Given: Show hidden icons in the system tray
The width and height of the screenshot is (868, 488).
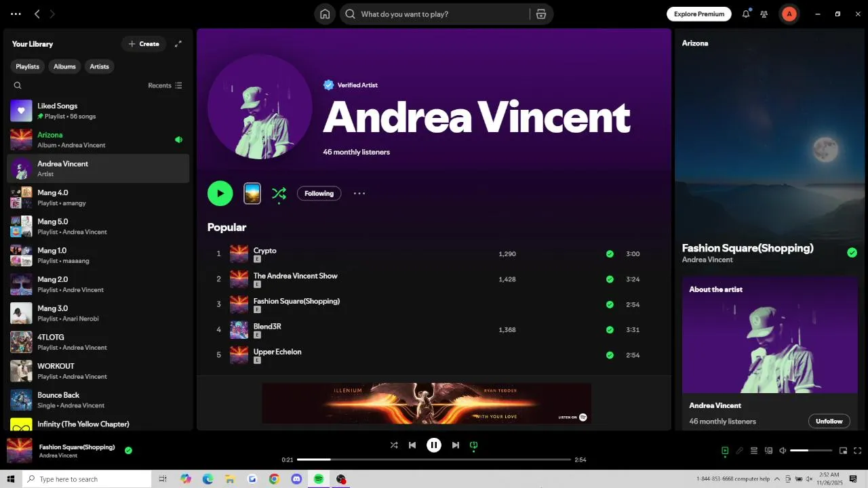Looking at the screenshot, I should pyautogui.click(x=777, y=479).
